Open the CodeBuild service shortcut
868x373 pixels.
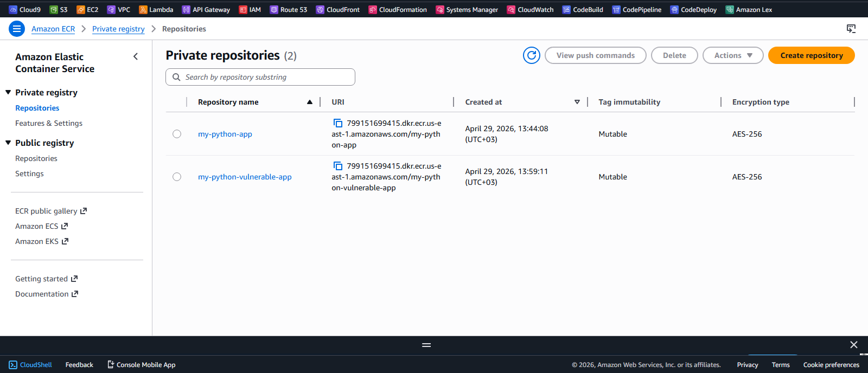(x=583, y=9)
